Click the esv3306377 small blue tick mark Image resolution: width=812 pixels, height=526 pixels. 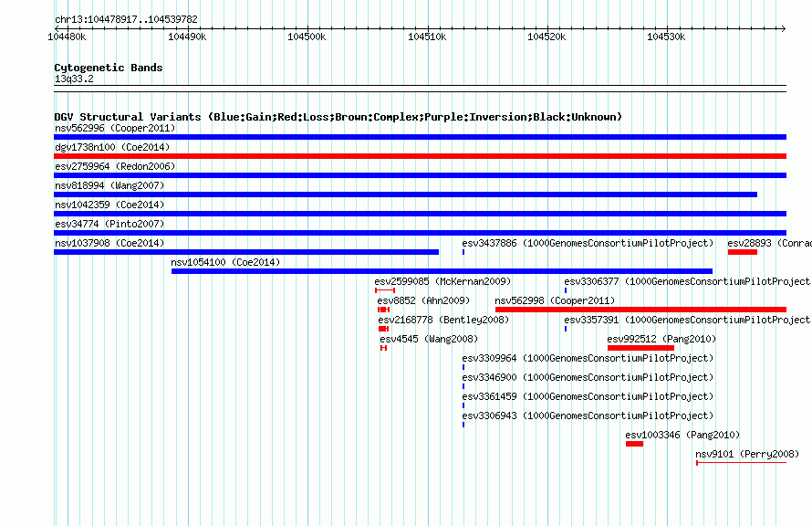pos(566,290)
